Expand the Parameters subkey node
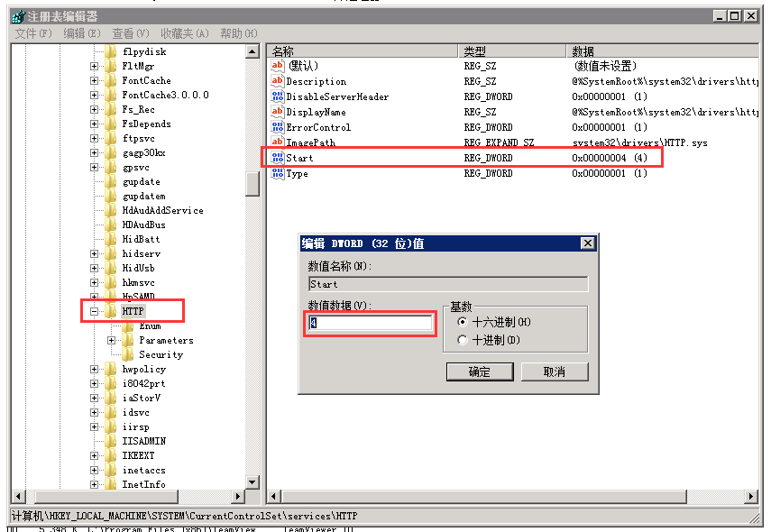This screenshot has width=771, height=532. click(x=111, y=340)
